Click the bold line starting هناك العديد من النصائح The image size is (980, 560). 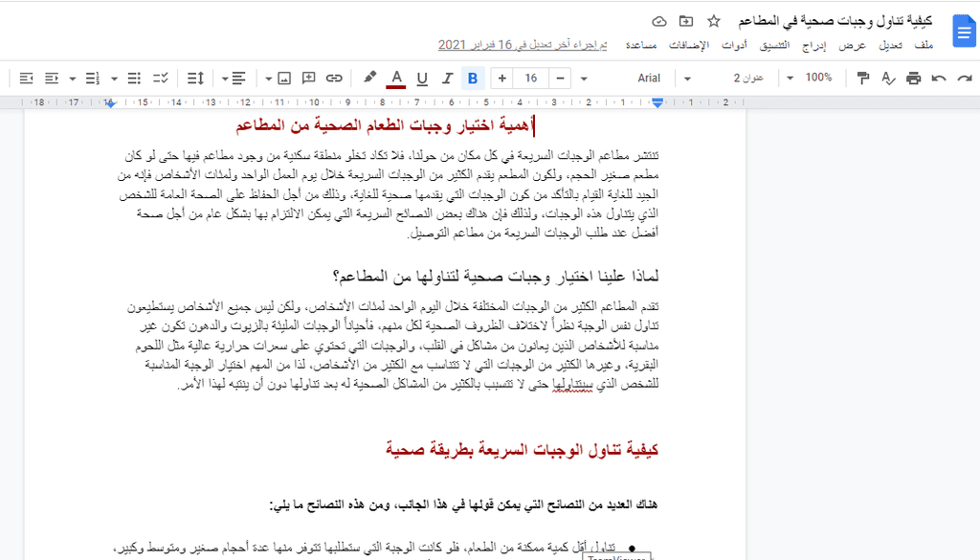(463, 504)
